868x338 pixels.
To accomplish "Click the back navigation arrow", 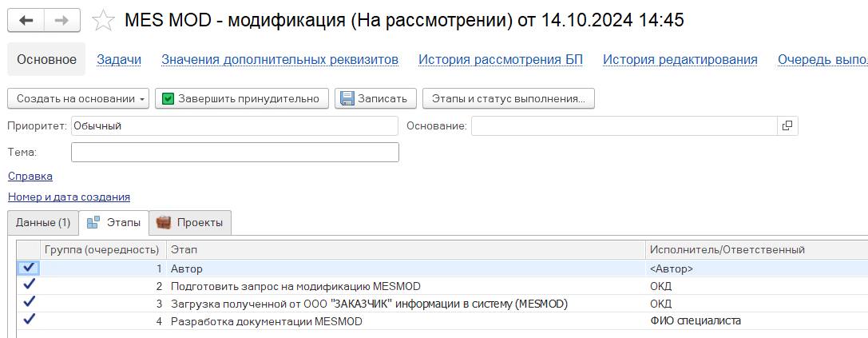I will pos(26,21).
